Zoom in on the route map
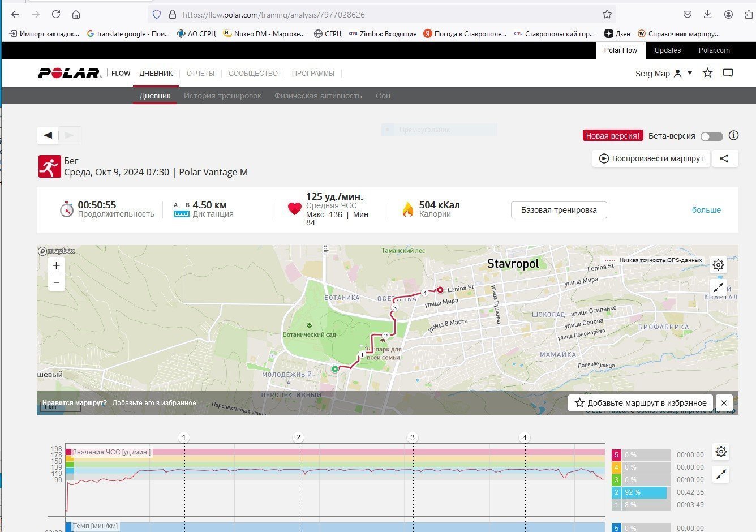Viewport: 756px width, 532px height. point(56,265)
